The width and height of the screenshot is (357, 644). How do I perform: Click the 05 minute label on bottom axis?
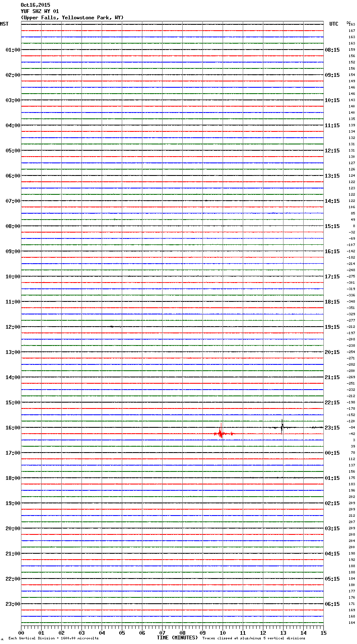click(122, 633)
